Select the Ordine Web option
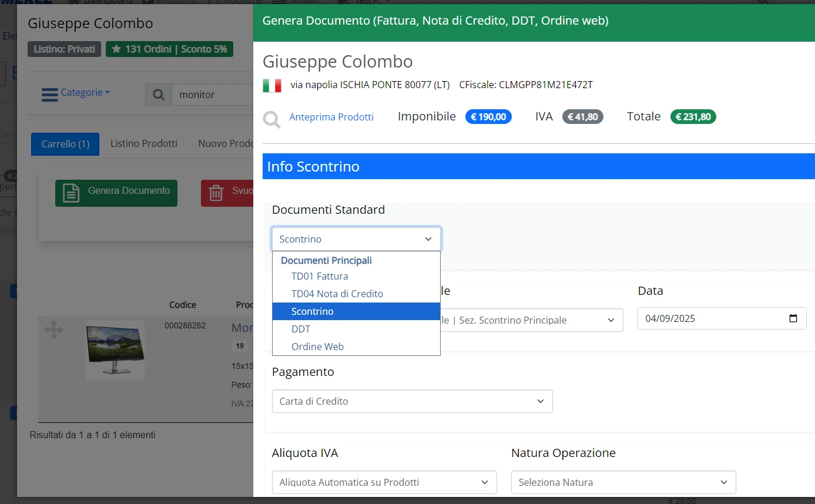 coord(356,347)
